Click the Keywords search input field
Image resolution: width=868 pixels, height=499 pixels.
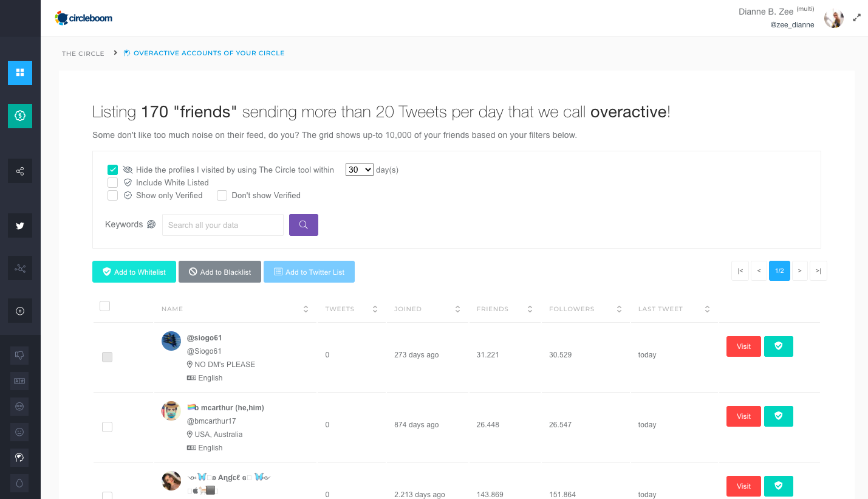click(222, 225)
